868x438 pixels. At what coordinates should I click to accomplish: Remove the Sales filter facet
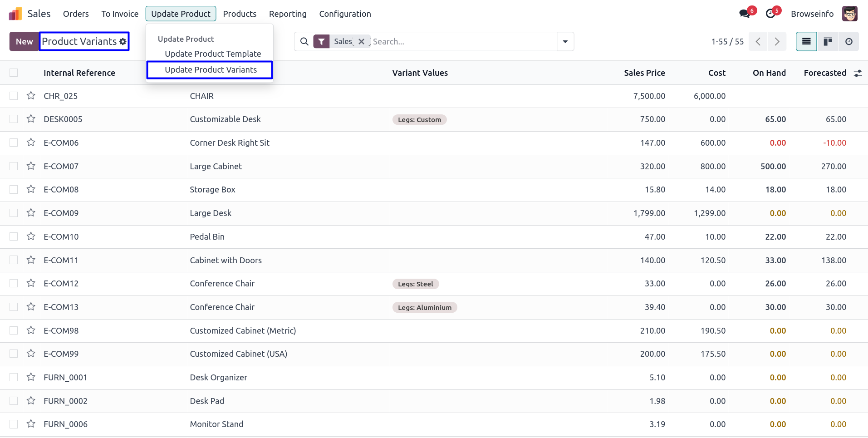pos(361,41)
